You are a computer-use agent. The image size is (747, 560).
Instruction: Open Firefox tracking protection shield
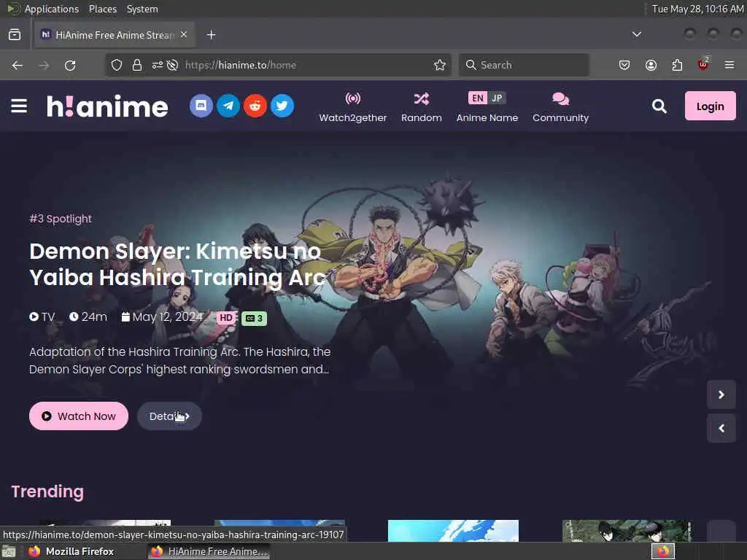pos(117,65)
